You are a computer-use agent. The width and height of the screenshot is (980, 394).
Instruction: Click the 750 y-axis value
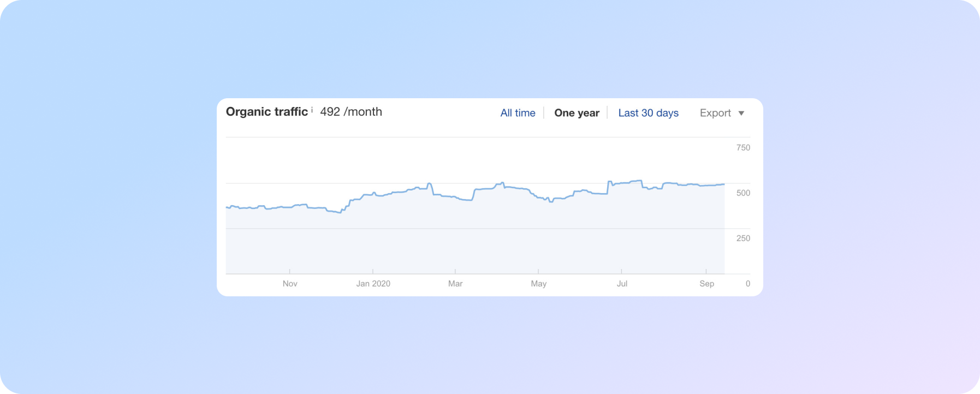(743, 148)
